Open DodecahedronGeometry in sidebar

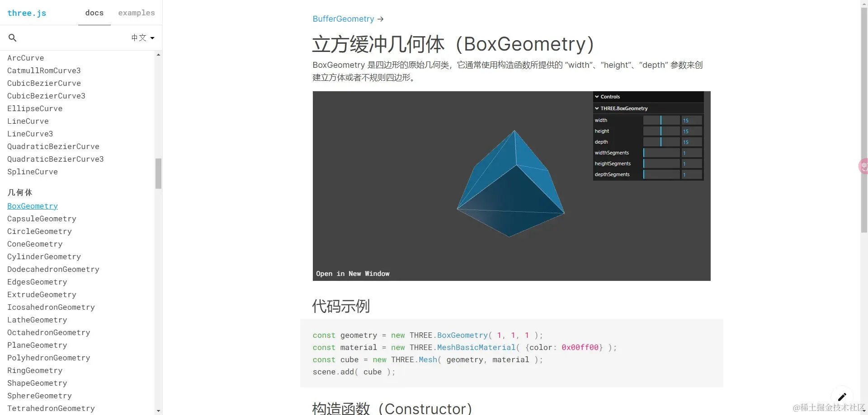point(53,269)
